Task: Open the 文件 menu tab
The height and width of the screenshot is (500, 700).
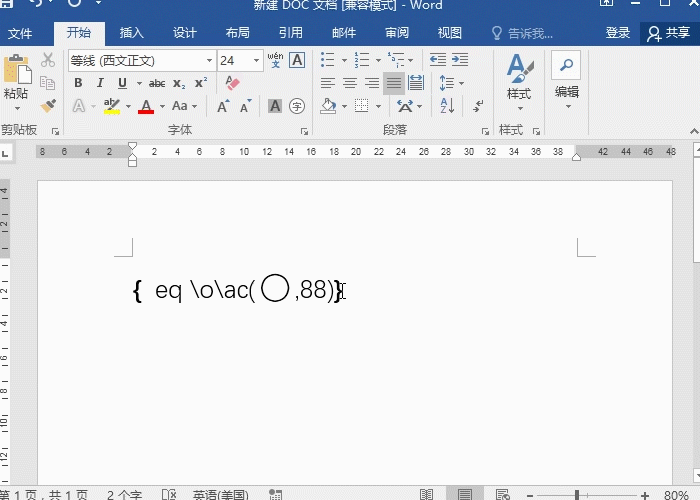Action: (x=20, y=33)
